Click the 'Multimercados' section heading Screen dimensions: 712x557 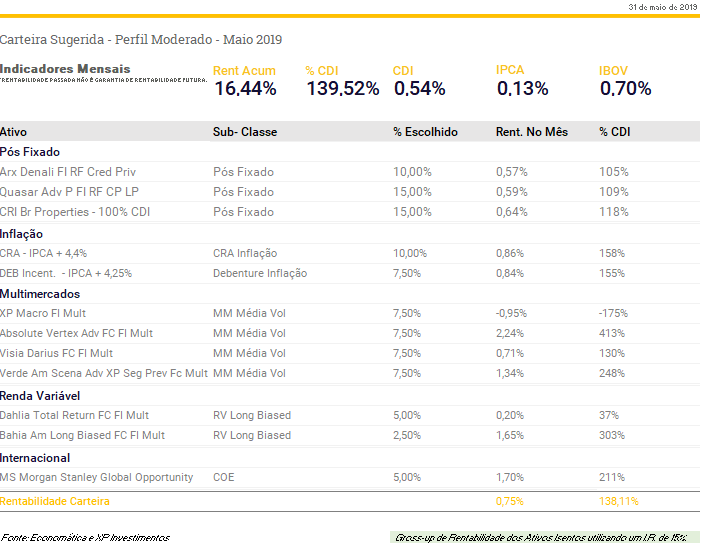coord(40,294)
